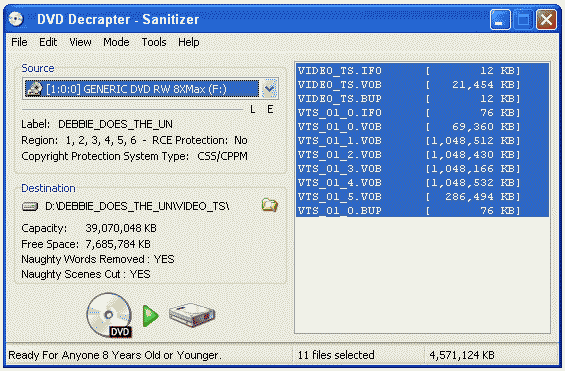Click the RCE Protection: No text
Screen dimensions: 565x371
(x=200, y=140)
